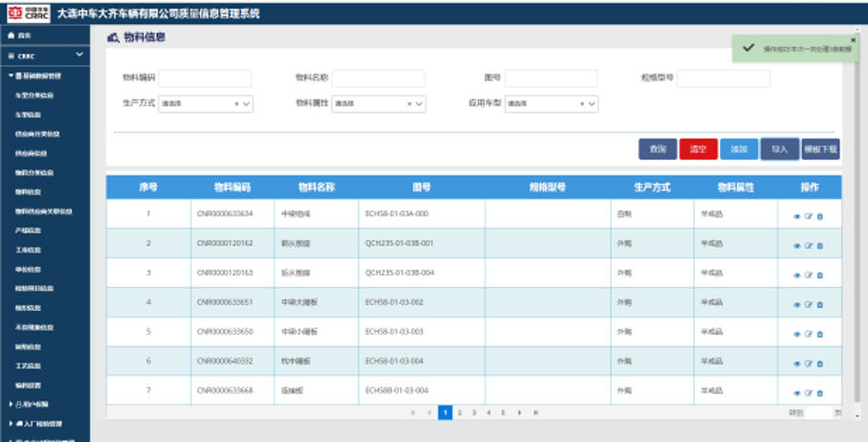Go to page 3 in pagination
The width and height of the screenshot is (868, 442).
coord(474,412)
